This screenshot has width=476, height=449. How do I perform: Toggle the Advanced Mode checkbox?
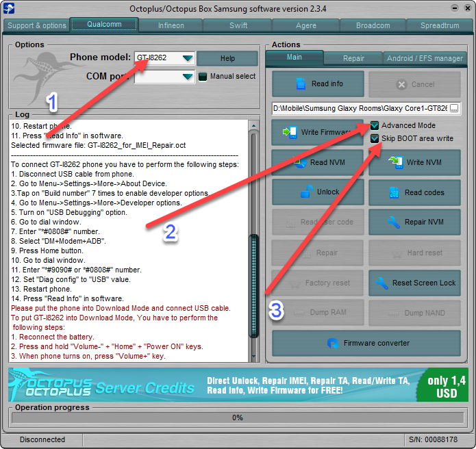[375, 125]
